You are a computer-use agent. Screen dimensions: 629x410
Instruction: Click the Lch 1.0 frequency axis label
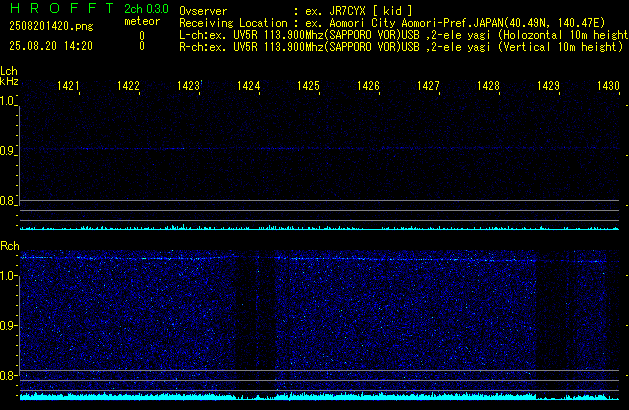pos(8,101)
